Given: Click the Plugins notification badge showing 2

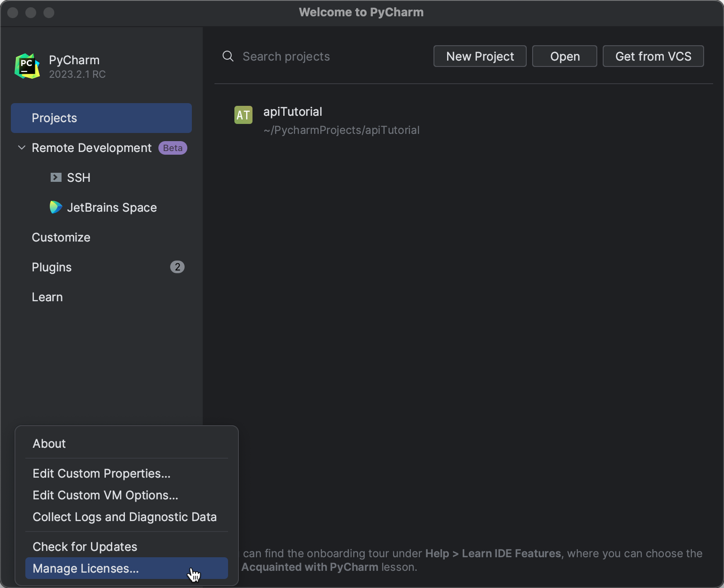Looking at the screenshot, I should tap(177, 267).
